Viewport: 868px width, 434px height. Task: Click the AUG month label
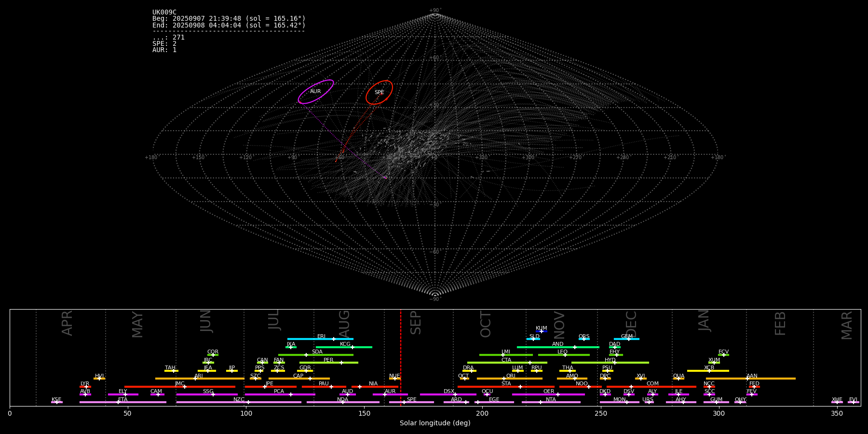click(344, 324)
